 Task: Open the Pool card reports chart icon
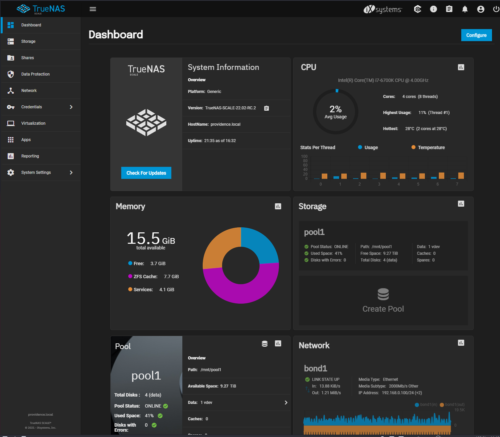(x=278, y=343)
